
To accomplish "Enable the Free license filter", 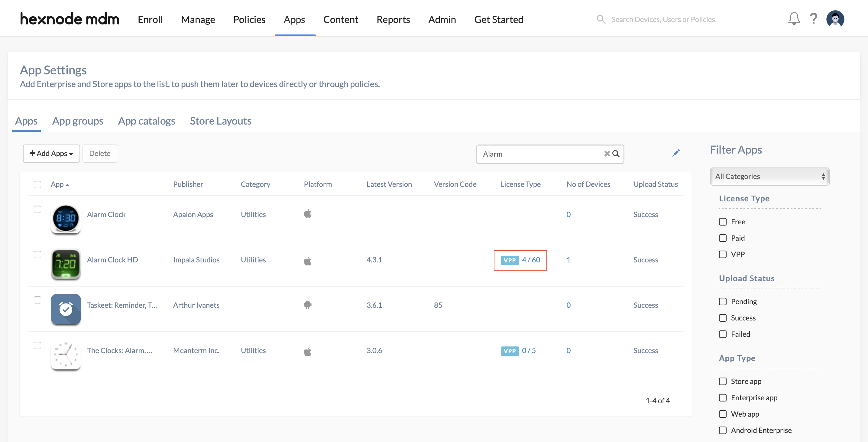I will [722, 222].
